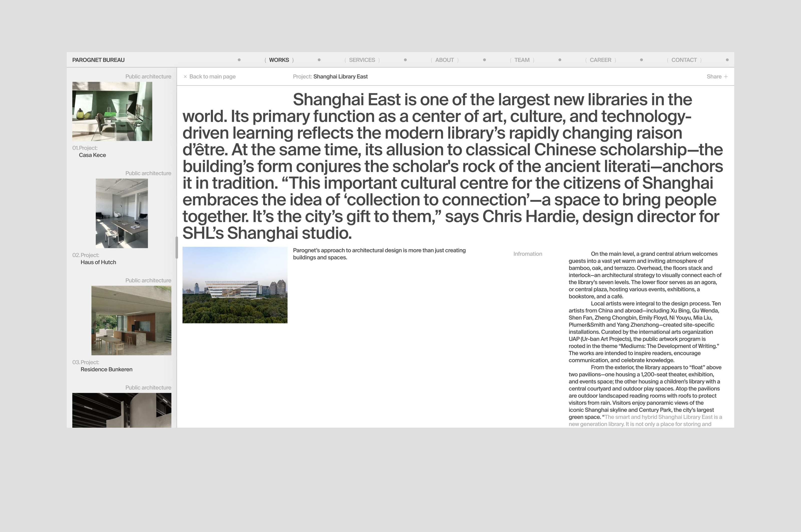
Task: Click the Shanghai library aerial photo
Action: (x=235, y=285)
